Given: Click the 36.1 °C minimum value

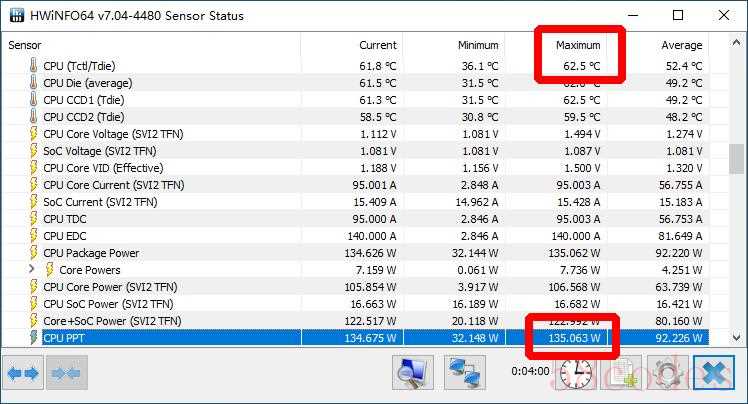Looking at the screenshot, I should coord(480,66).
